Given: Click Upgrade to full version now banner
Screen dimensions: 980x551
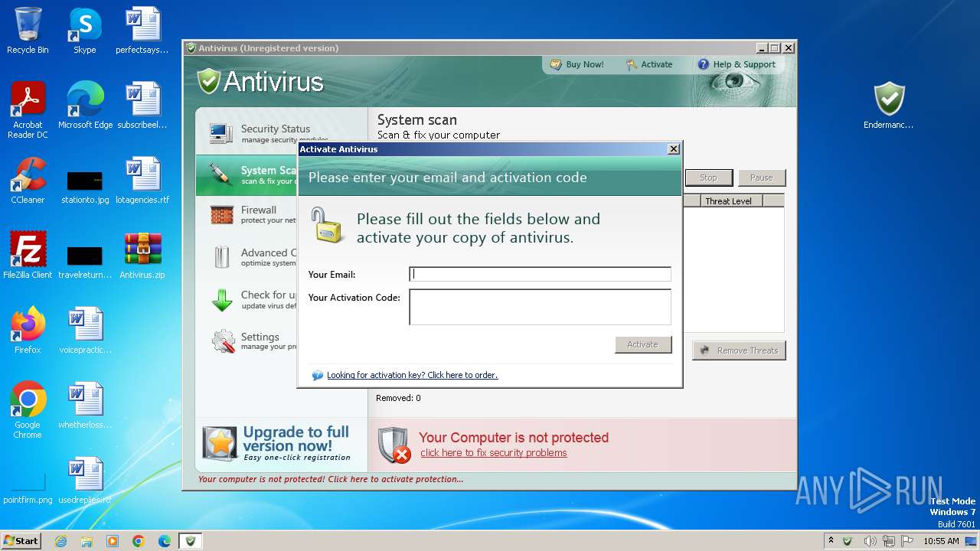Looking at the screenshot, I should [x=281, y=445].
